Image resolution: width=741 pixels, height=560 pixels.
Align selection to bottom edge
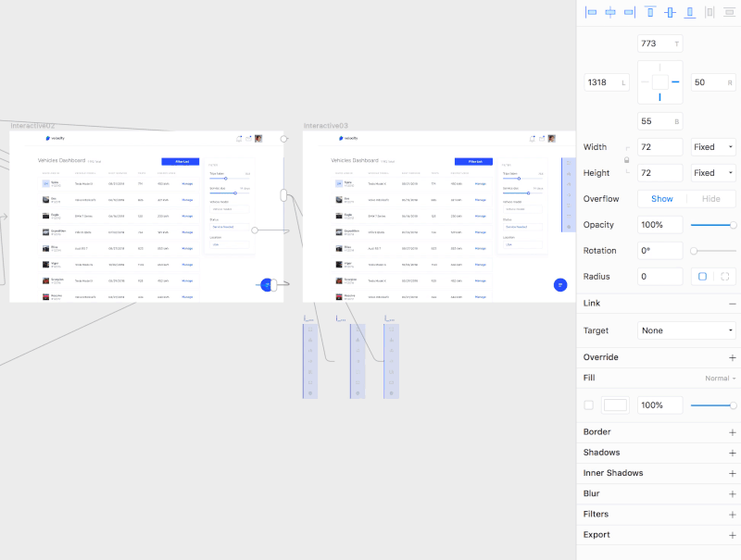(x=689, y=12)
